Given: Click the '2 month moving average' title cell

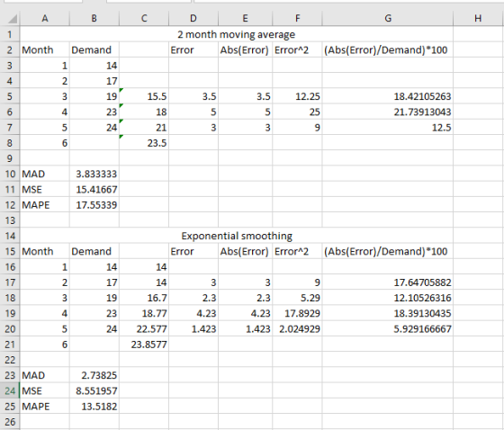Looking at the screenshot, I should coord(236,34).
